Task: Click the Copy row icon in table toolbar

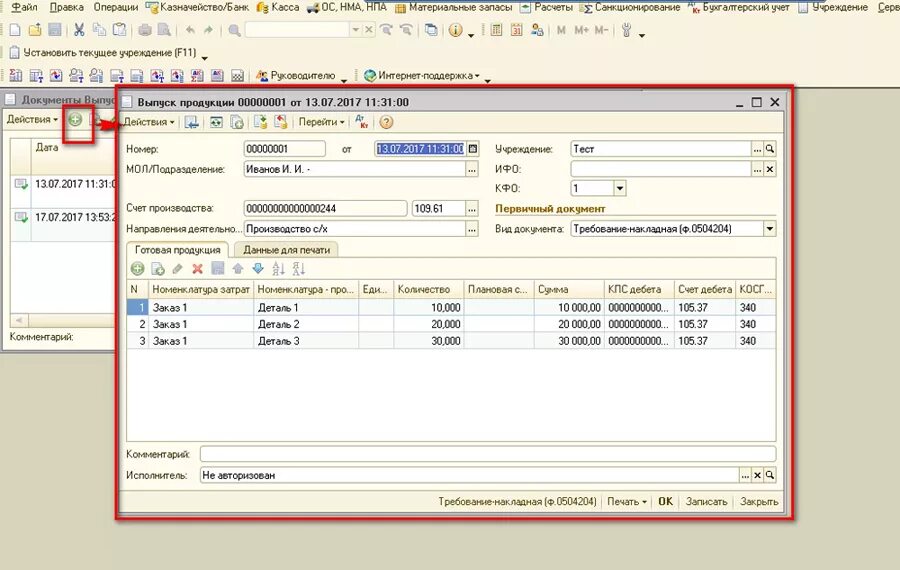Action: coord(158,268)
